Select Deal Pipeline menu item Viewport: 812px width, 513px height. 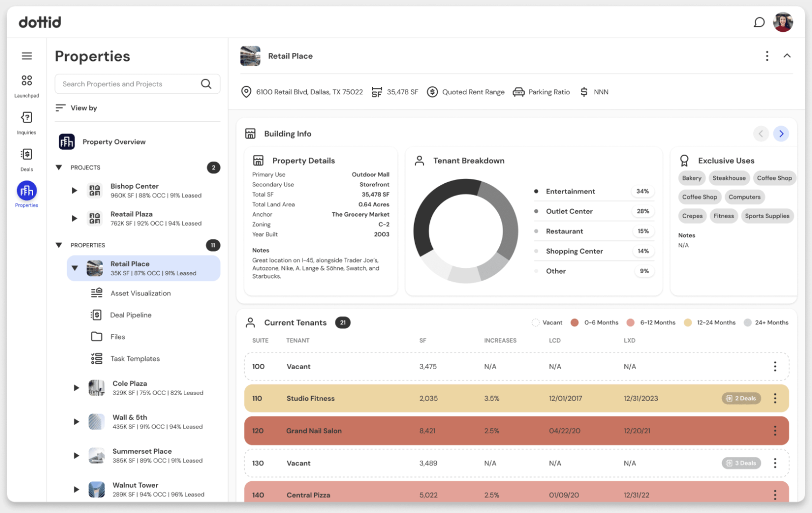130,315
